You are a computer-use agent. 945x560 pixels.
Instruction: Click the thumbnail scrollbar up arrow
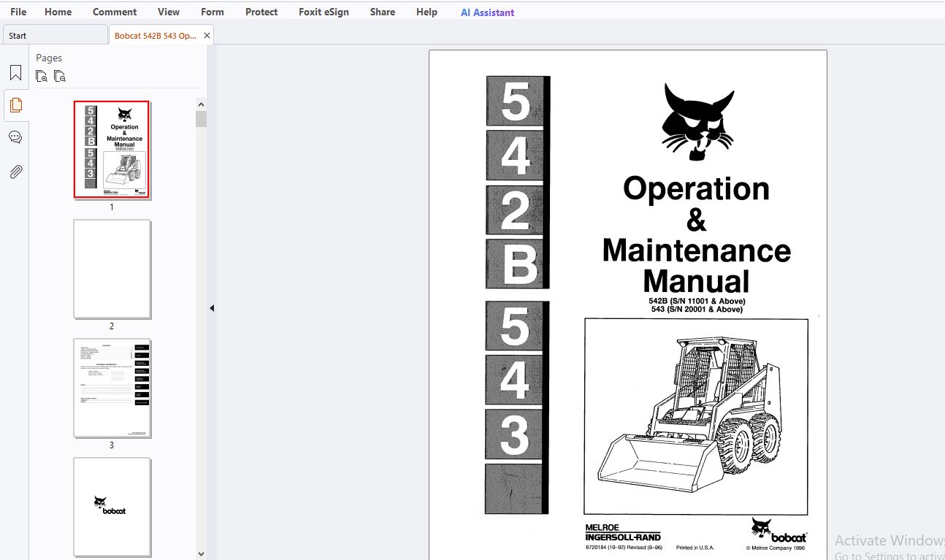(x=202, y=103)
